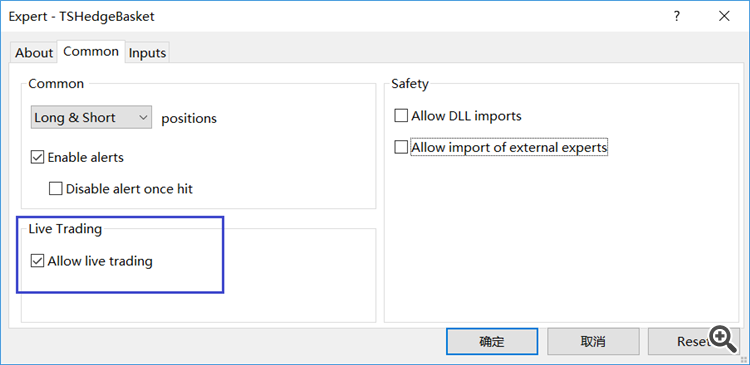Close the Expert dialog with the X
This screenshot has width=750, height=365.
(x=724, y=16)
